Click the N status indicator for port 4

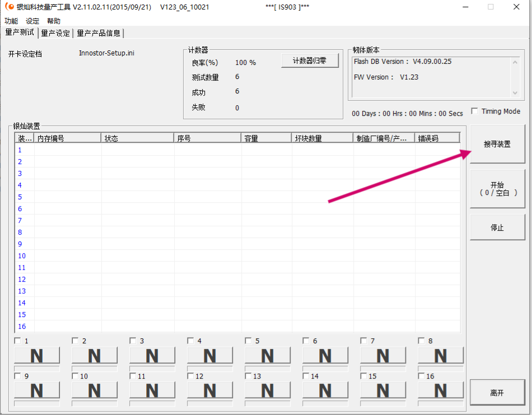[209, 355]
